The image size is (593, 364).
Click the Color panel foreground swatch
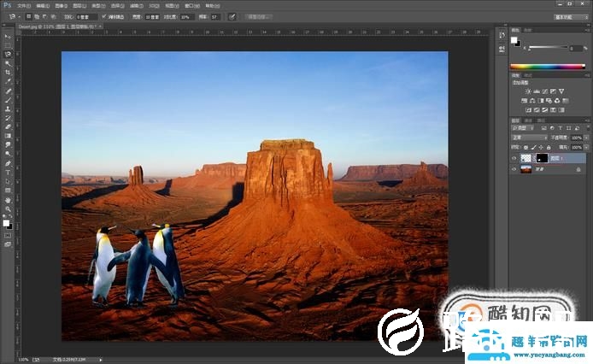pyautogui.click(x=514, y=40)
